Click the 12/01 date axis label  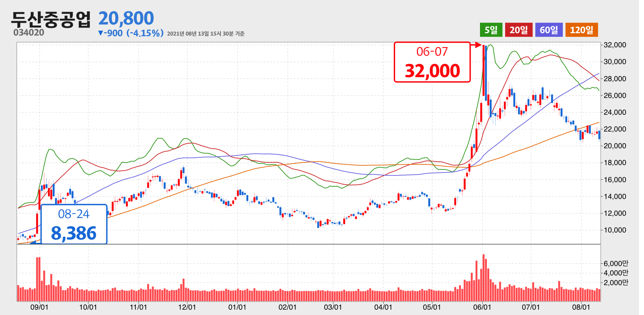tap(187, 307)
